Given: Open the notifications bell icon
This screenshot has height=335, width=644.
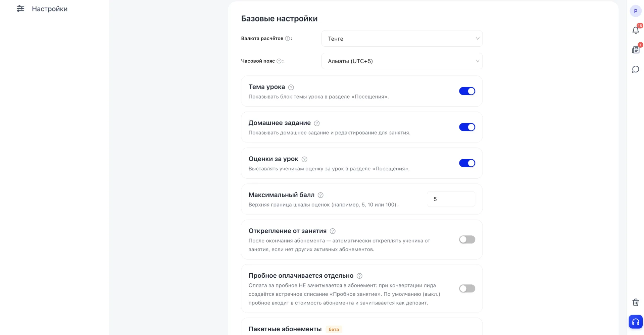Looking at the screenshot, I should (x=636, y=30).
